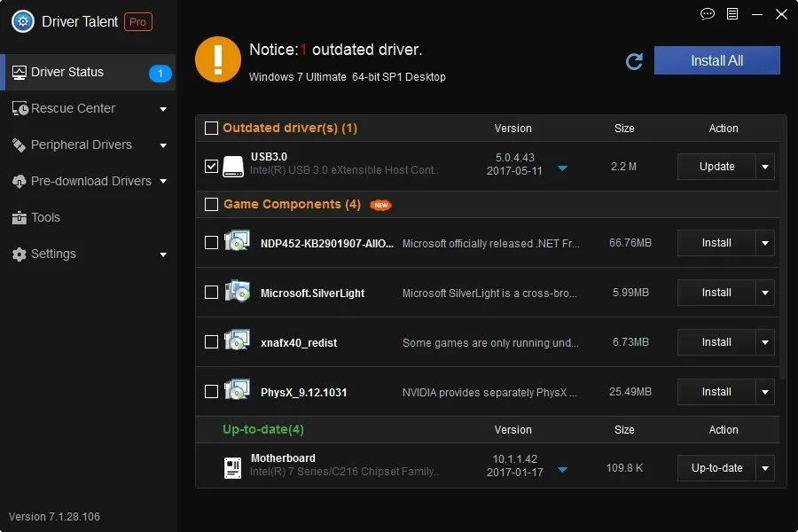Click the feedback chat bubble icon
This screenshot has height=532, width=798.
click(707, 15)
